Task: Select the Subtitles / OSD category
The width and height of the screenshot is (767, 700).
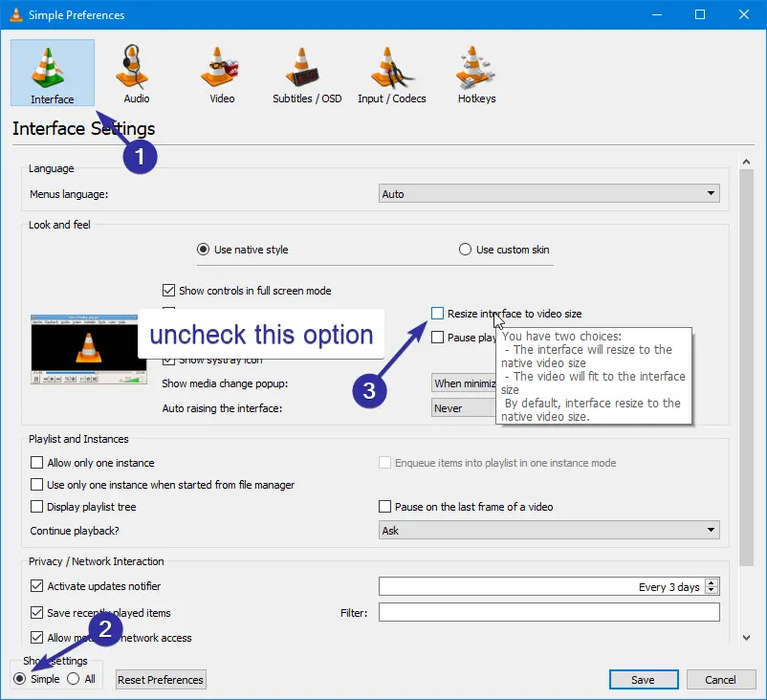Action: (x=306, y=73)
